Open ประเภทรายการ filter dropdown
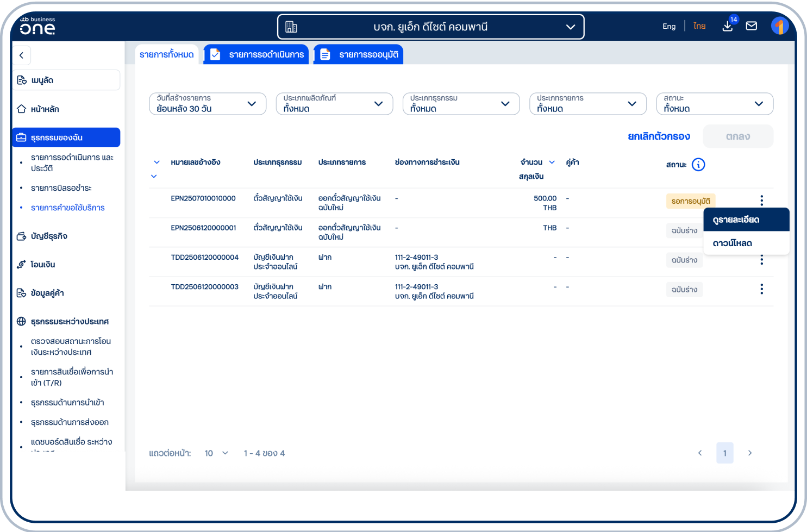Image resolution: width=807 pixels, height=532 pixels. click(588, 104)
